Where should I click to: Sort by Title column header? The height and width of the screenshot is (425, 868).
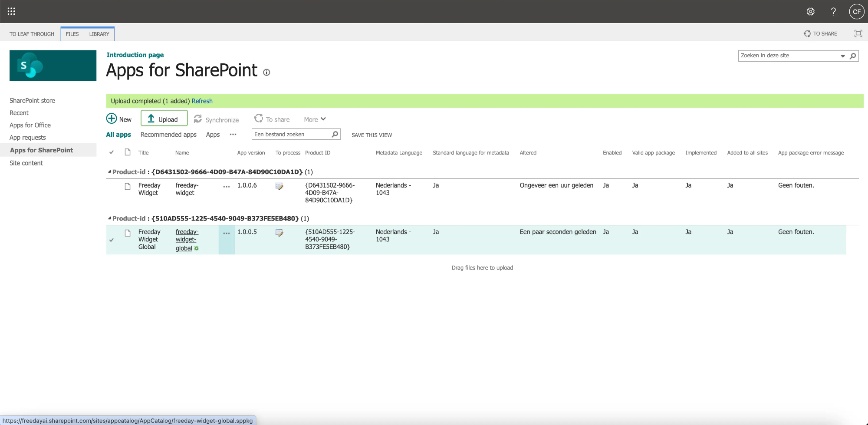click(144, 153)
